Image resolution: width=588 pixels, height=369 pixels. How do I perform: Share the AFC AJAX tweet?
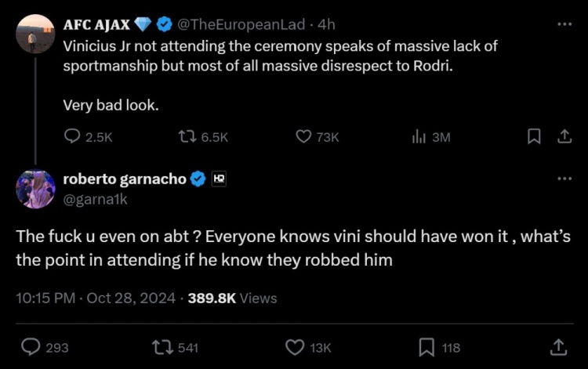click(563, 136)
